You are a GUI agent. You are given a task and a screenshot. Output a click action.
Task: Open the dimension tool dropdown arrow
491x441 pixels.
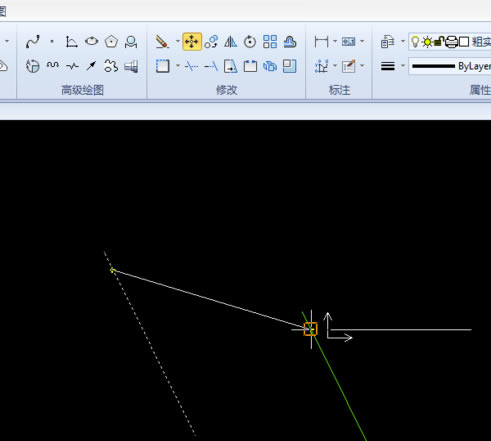coord(335,42)
